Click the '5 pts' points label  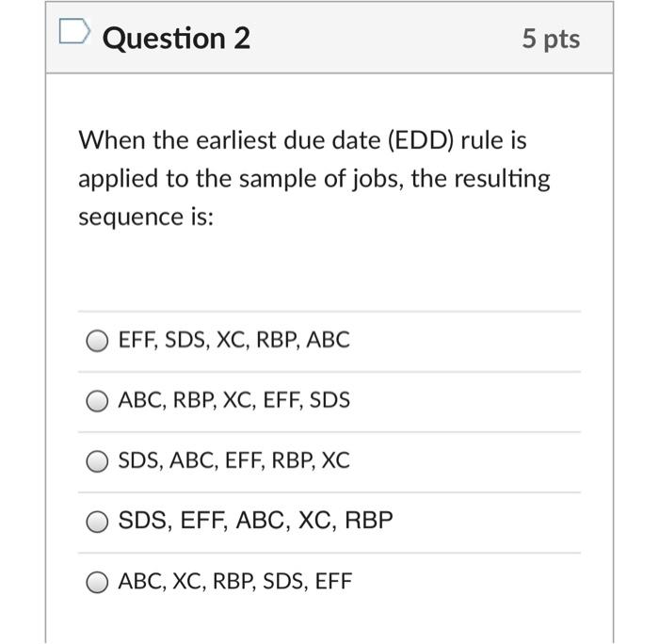coord(552,39)
